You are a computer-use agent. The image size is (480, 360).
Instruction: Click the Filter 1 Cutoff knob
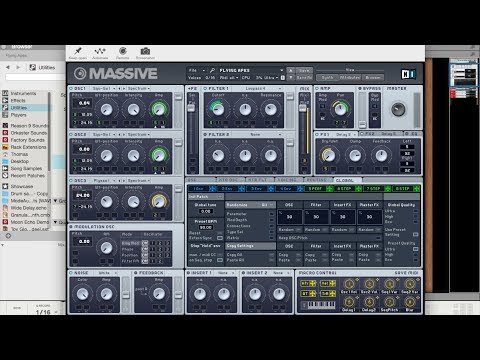(x=218, y=109)
